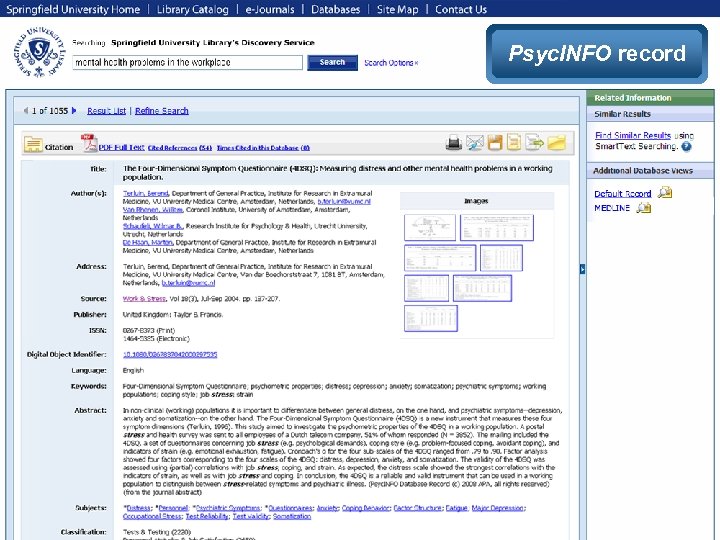The image size is (720, 540).
Task: Open the first image thumbnail with diagram
Action: point(430,227)
